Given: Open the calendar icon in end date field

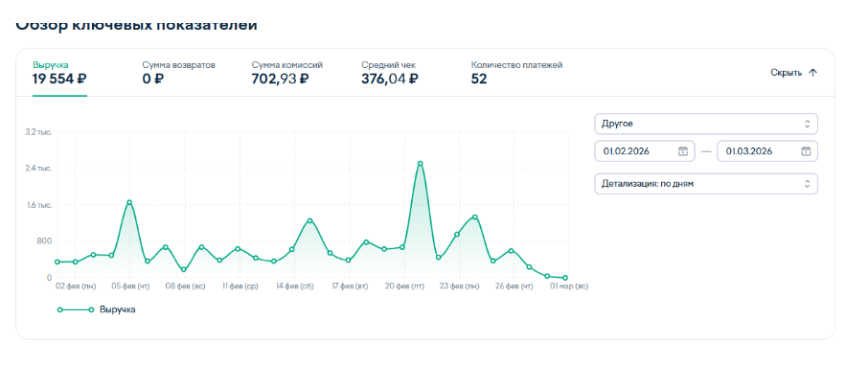Looking at the screenshot, I should click(806, 151).
